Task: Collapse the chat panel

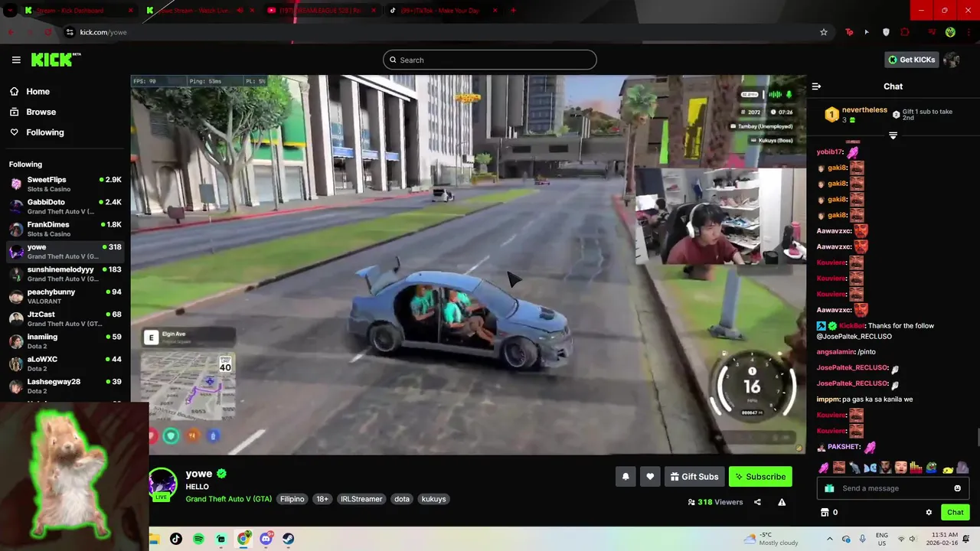Action: (x=816, y=86)
